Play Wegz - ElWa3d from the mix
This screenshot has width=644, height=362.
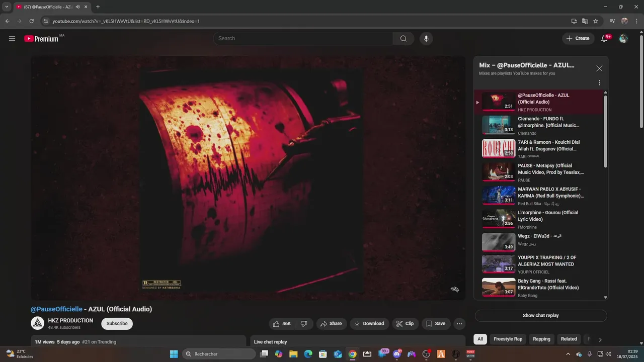(538, 243)
